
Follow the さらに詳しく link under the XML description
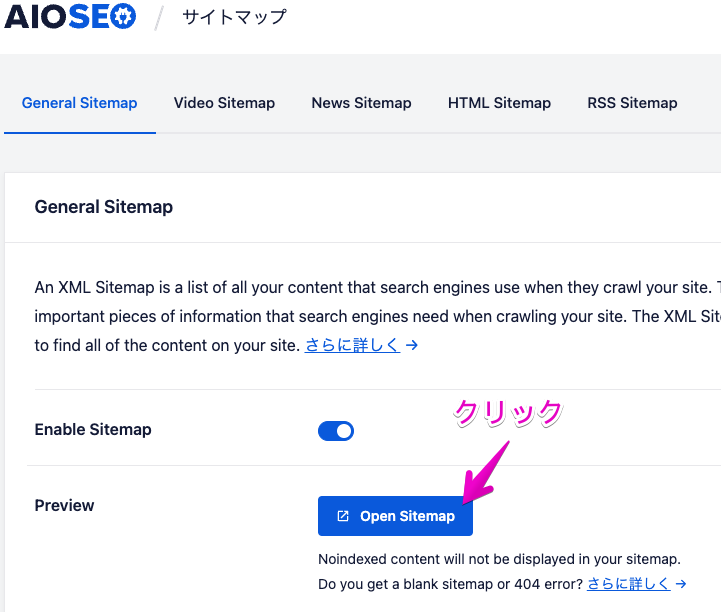(x=352, y=345)
